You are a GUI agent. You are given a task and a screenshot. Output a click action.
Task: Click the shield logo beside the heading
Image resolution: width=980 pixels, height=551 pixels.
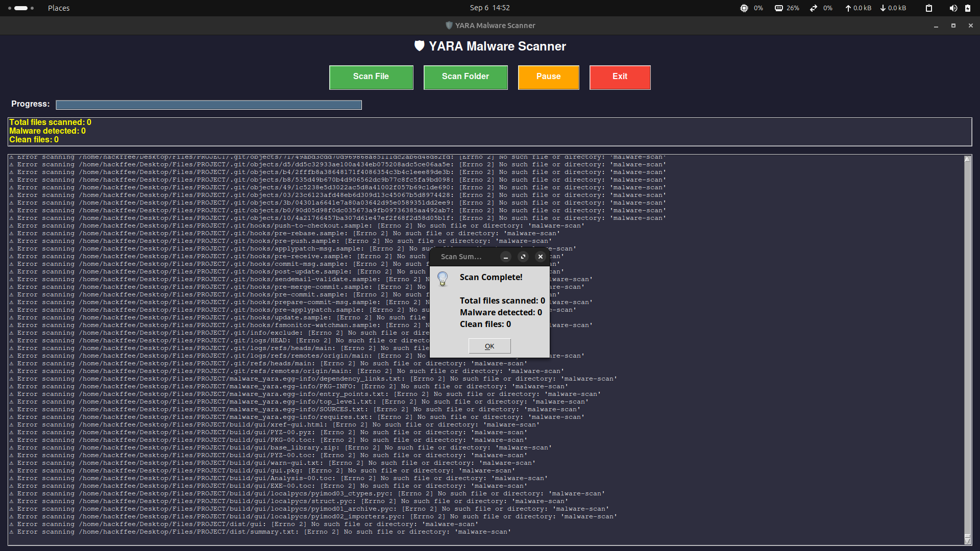click(419, 46)
